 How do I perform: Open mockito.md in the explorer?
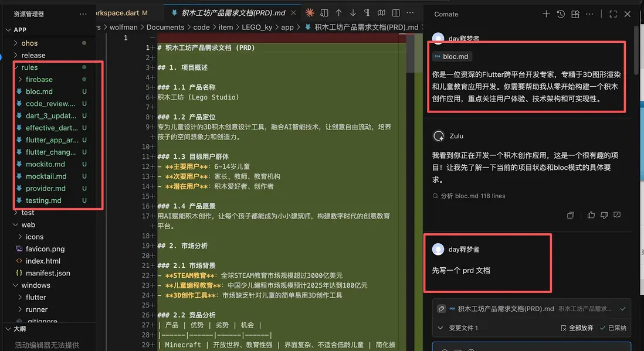tap(45, 164)
